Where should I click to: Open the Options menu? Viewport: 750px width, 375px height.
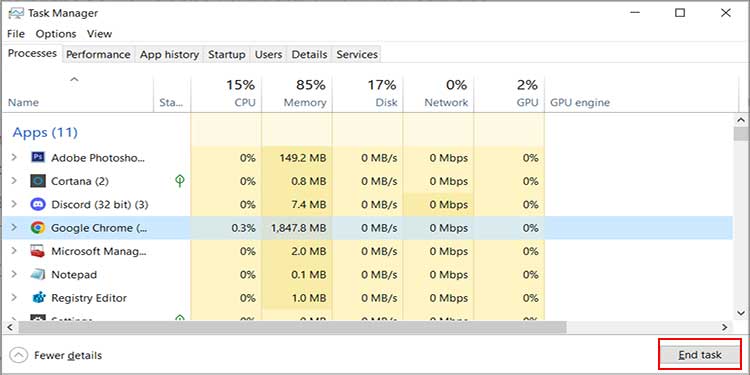56,34
